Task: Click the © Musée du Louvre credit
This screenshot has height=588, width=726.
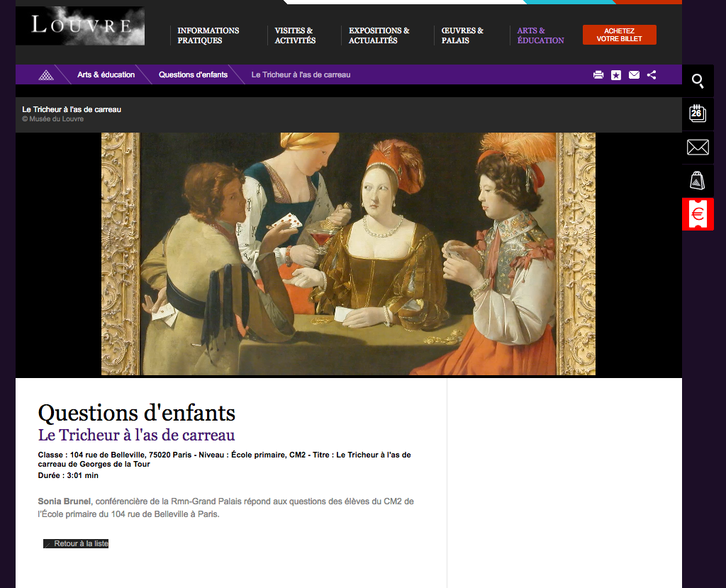Action: 52,119
